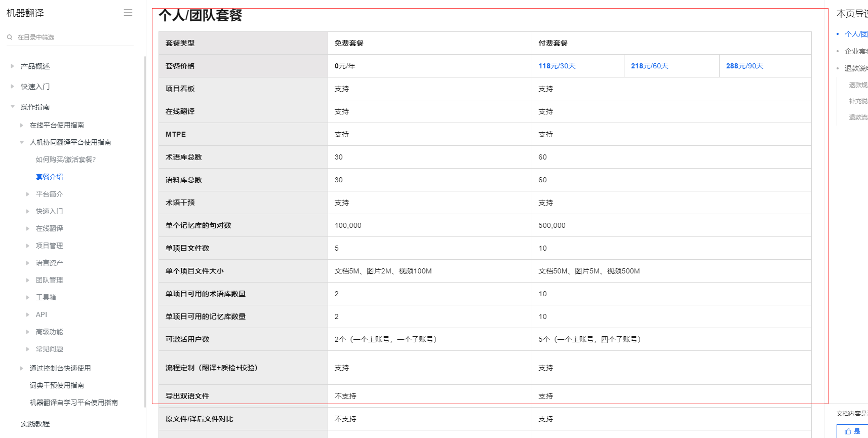
Task: Expand the 语言资产 arrow
Action: [28, 263]
